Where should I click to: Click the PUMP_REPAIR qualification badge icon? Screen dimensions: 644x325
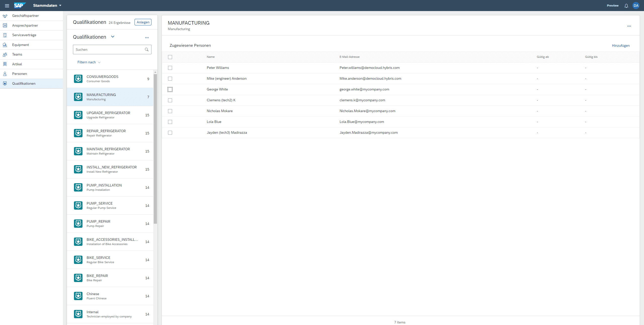pyautogui.click(x=78, y=223)
